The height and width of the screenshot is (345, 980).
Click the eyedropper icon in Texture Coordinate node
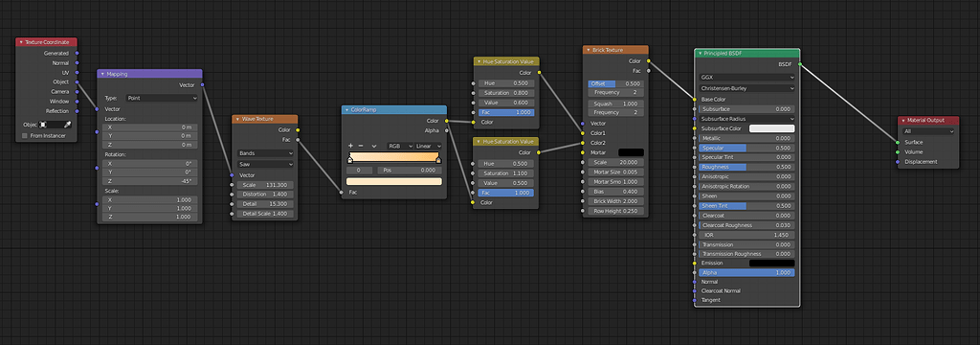(x=68, y=125)
